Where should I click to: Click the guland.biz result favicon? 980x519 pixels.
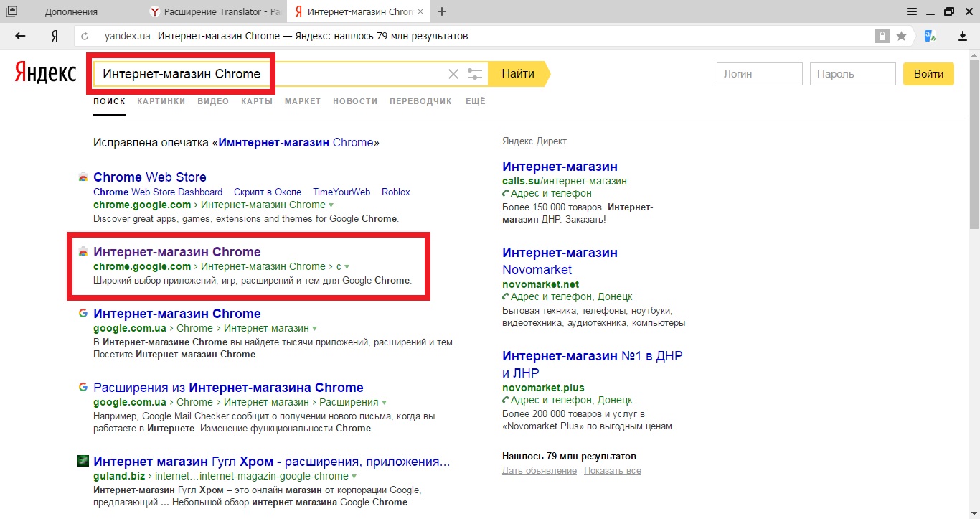[83, 461]
